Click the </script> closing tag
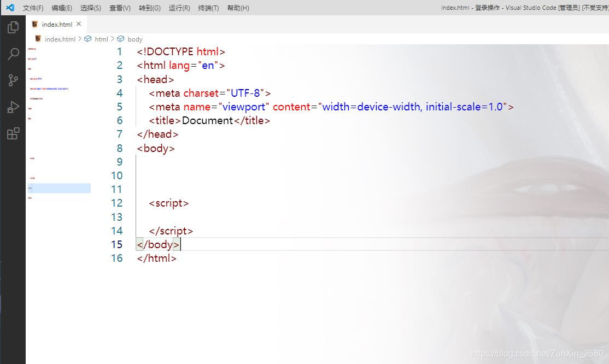The width and height of the screenshot is (609, 364). coord(171,231)
